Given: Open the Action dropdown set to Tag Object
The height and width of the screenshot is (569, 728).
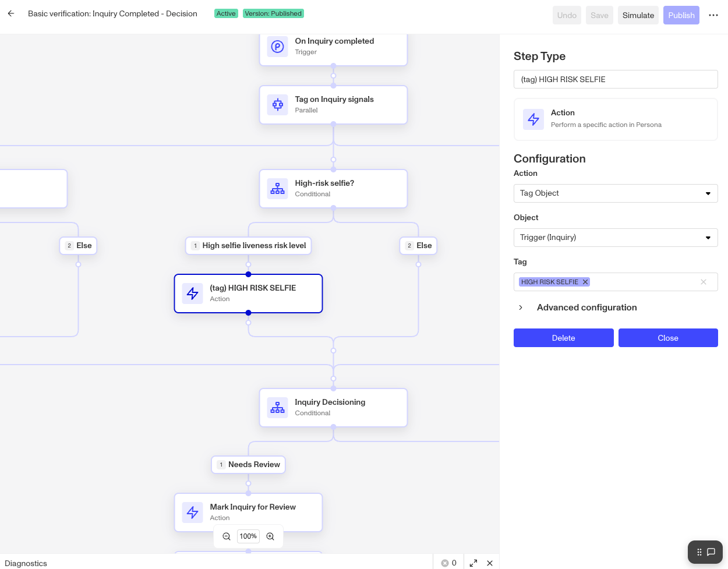Looking at the screenshot, I should point(616,193).
